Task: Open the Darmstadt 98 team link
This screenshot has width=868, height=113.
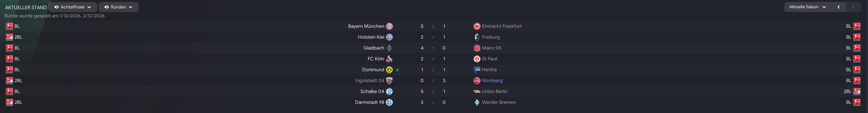Action: click(x=369, y=102)
